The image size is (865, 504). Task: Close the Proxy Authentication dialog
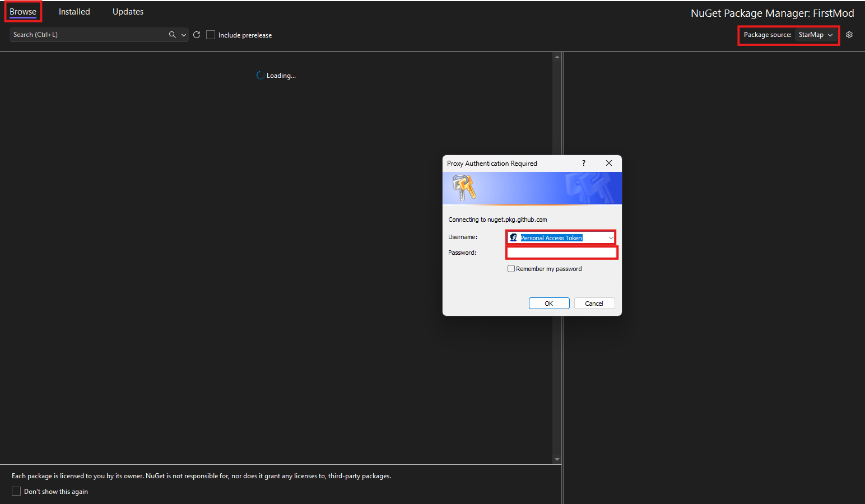609,163
